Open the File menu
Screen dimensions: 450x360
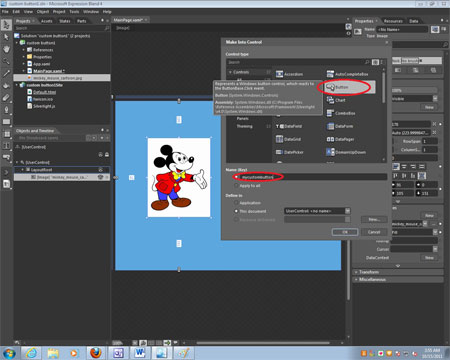point(5,12)
